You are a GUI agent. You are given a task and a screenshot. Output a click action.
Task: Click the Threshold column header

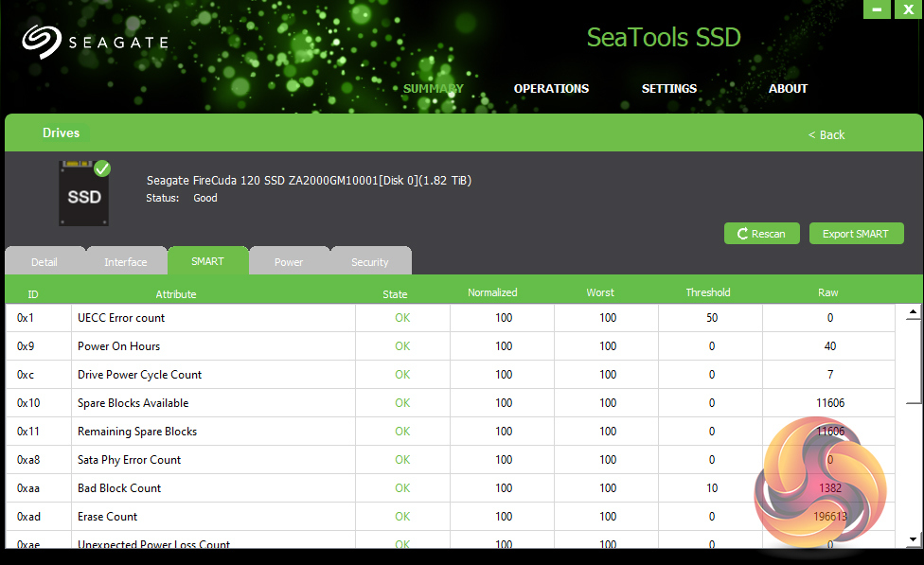[708, 292]
